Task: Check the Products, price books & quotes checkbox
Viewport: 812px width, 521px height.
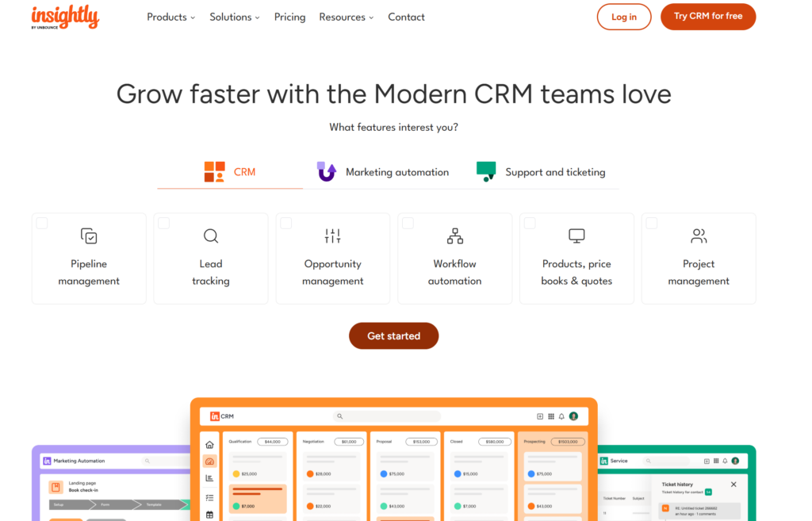Action: 530,223
